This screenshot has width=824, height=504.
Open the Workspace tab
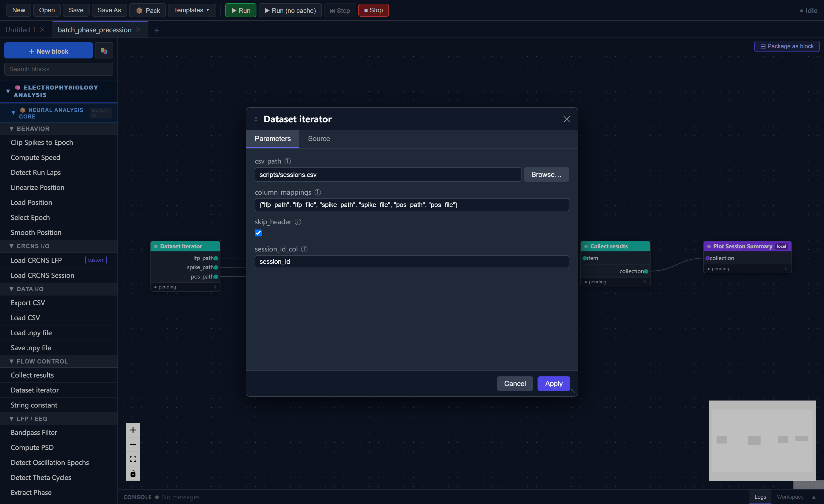click(790, 497)
